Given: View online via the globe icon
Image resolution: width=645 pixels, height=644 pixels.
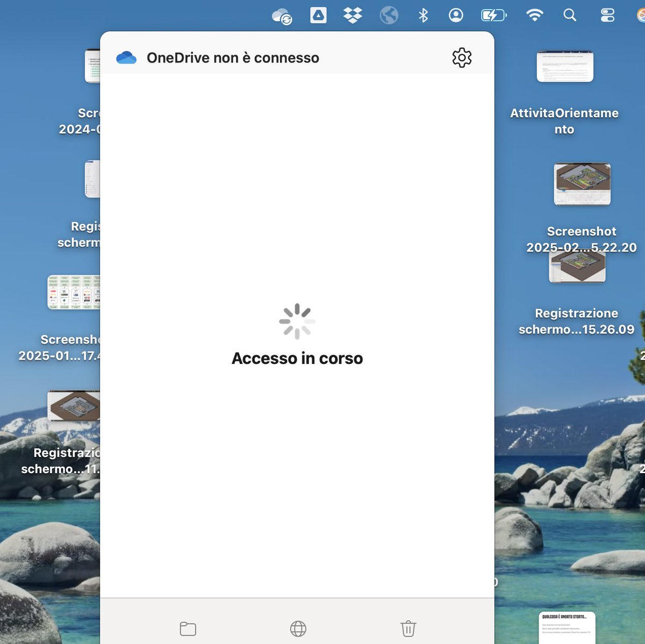Looking at the screenshot, I should click(298, 628).
